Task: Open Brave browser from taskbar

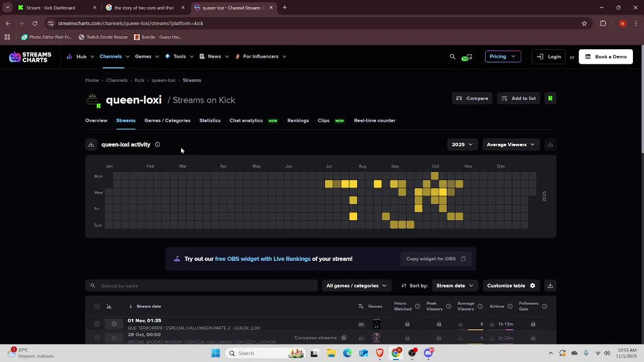Action: (380, 353)
